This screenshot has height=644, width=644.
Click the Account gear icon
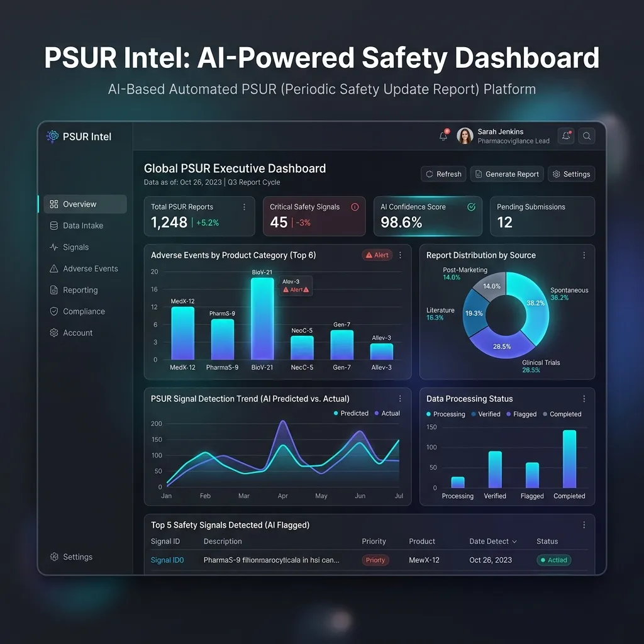[54, 333]
